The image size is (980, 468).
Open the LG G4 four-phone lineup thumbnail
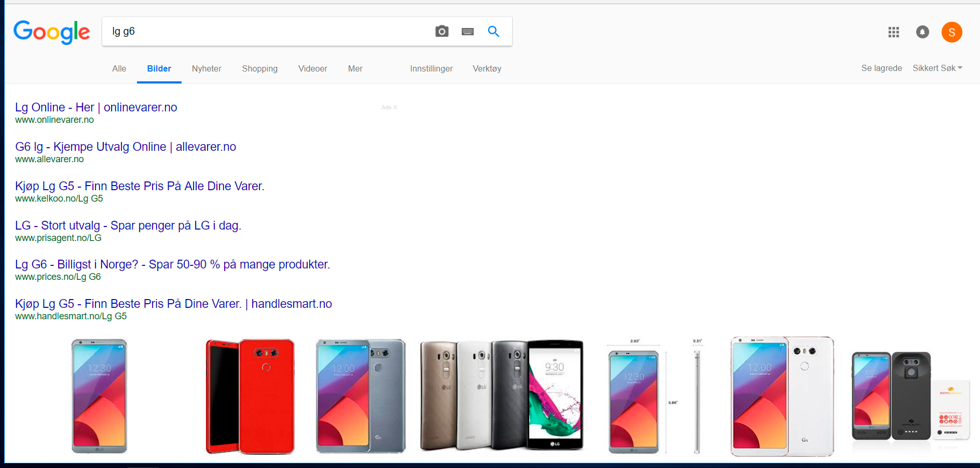pyautogui.click(x=502, y=395)
